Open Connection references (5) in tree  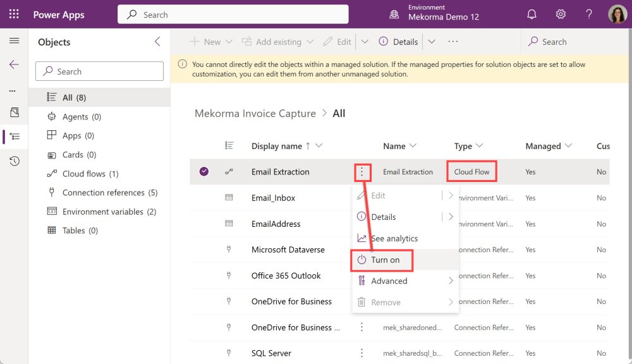click(x=109, y=193)
